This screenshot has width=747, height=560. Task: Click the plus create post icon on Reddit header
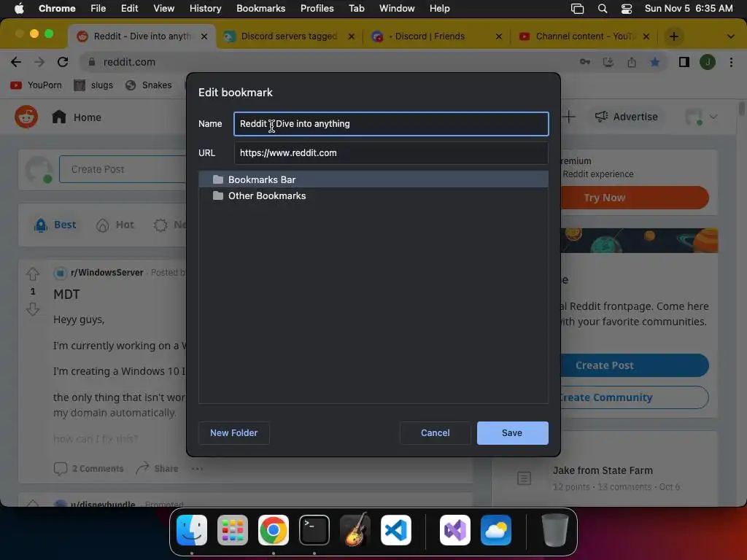tap(569, 117)
